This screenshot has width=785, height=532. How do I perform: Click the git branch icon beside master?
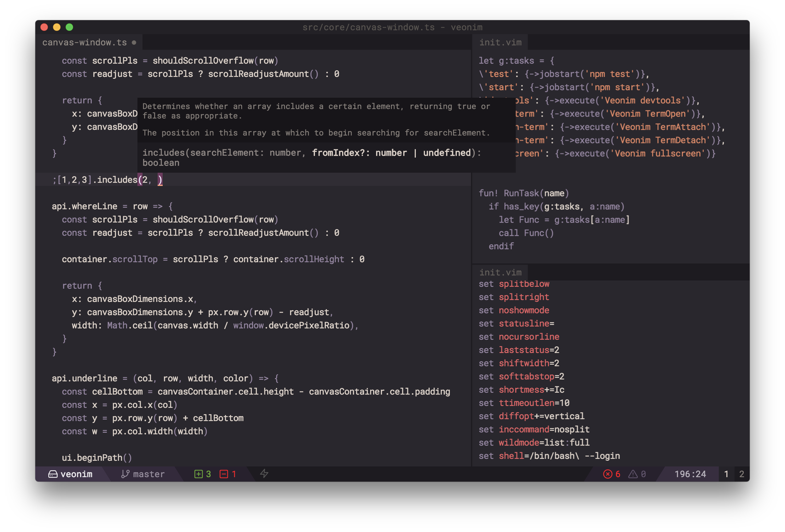125,474
